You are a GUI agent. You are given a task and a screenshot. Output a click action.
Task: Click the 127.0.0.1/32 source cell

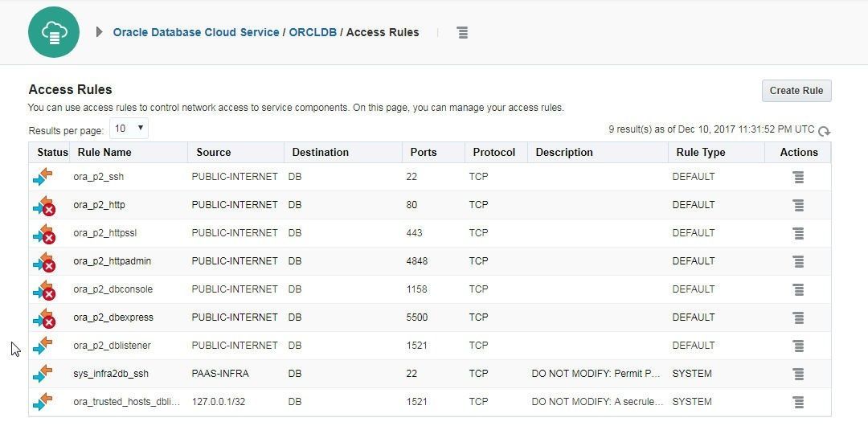tap(218, 402)
